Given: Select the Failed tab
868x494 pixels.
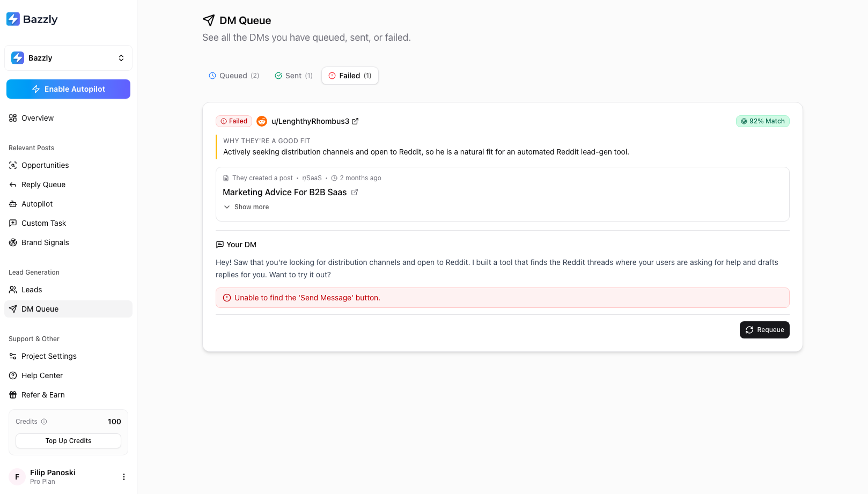Looking at the screenshot, I should click(350, 76).
